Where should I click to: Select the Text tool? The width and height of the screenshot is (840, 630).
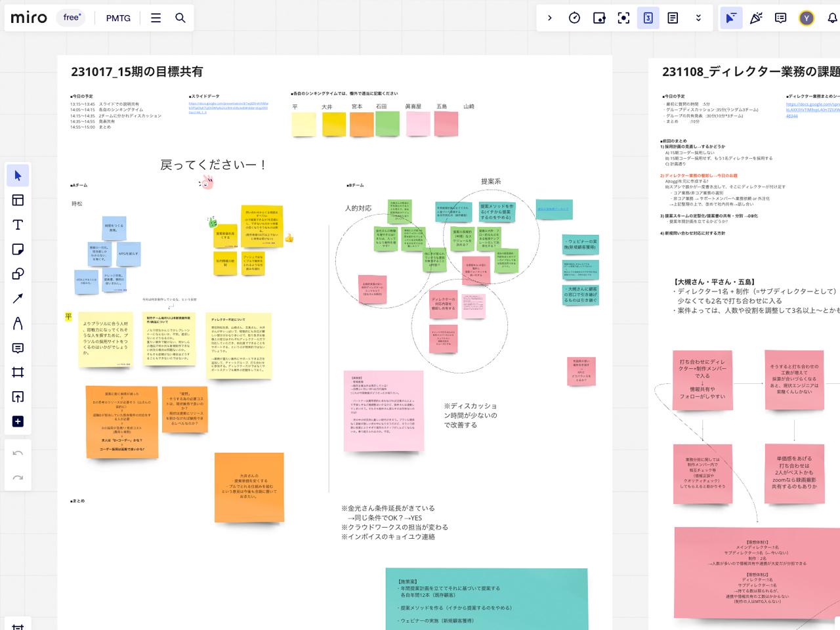coord(18,224)
